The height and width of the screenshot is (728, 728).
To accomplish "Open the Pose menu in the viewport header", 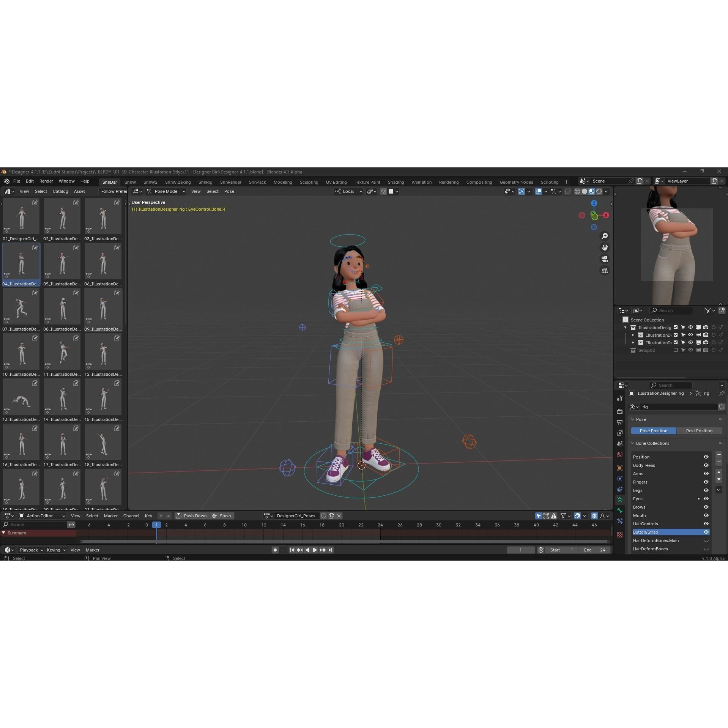I will tap(229, 191).
